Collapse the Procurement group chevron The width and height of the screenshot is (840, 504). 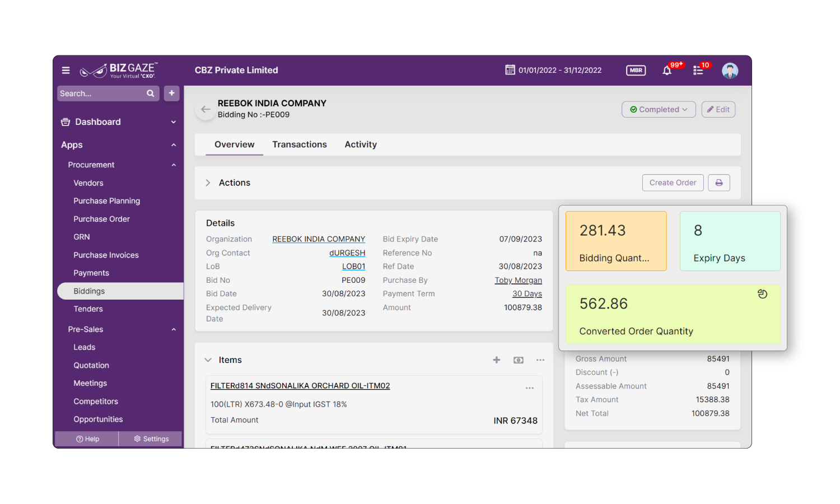tap(174, 165)
